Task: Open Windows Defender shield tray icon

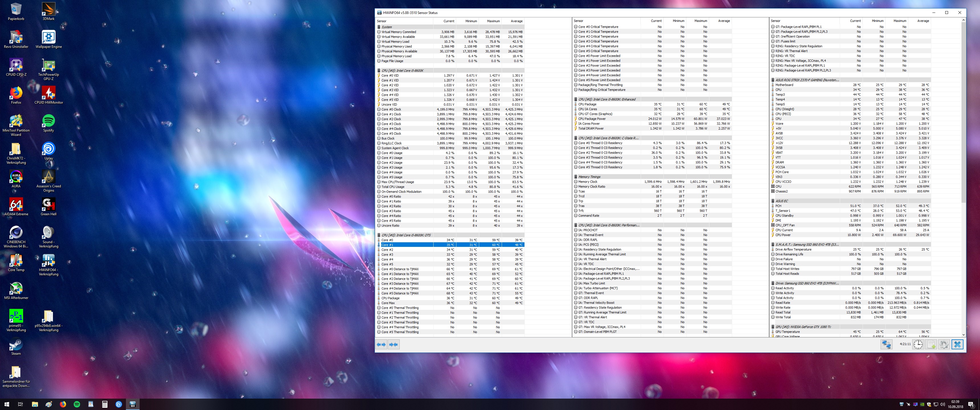Action: [x=929, y=404]
